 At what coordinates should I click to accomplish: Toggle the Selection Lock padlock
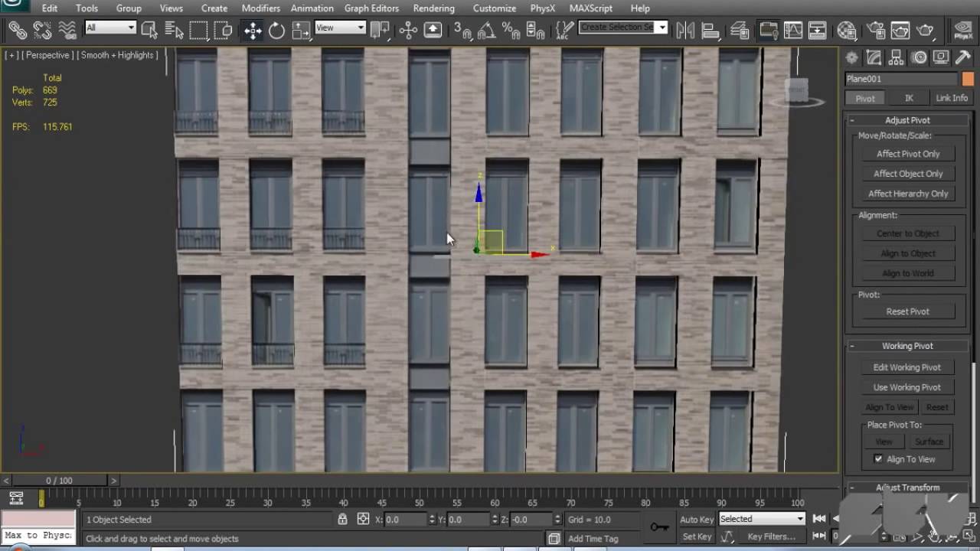point(342,519)
